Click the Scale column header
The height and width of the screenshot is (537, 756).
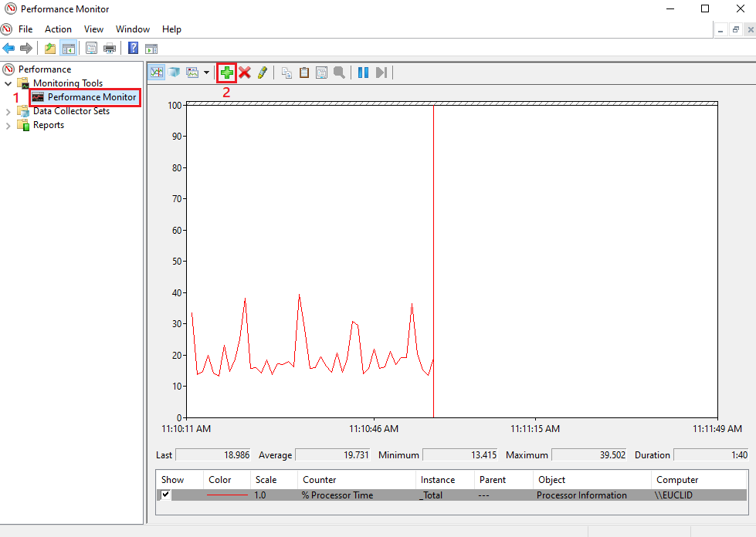point(266,480)
